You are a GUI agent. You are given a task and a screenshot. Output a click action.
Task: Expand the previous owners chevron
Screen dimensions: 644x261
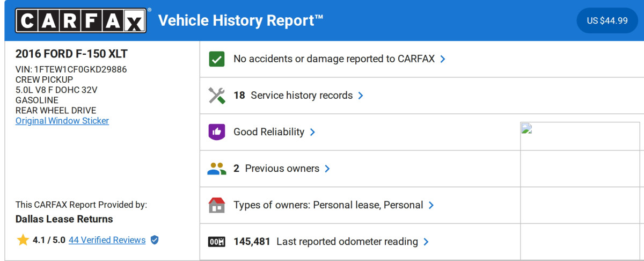point(327,169)
